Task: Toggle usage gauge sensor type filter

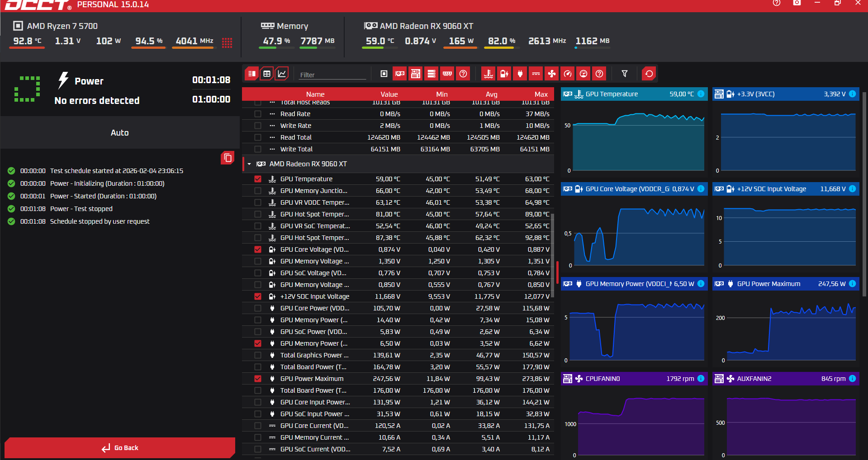Action: coord(583,74)
